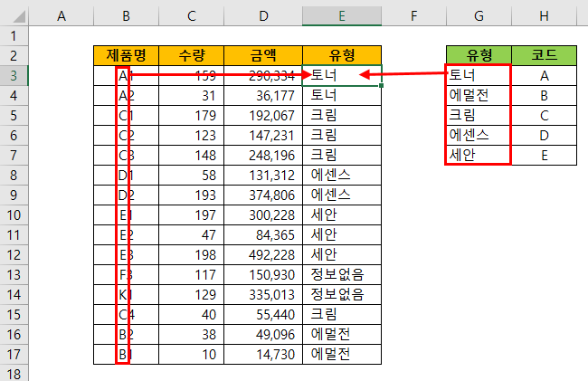Select code cell A in column H
588x381 pixels.
point(544,76)
